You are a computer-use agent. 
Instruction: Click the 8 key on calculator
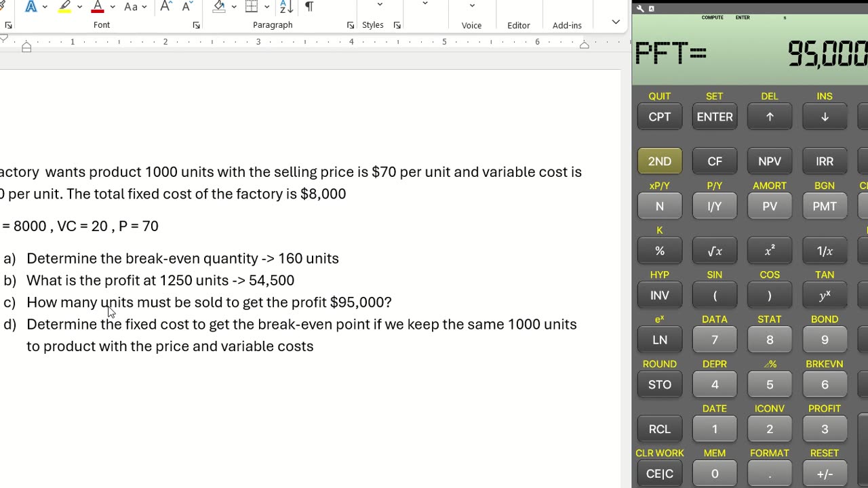coord(770,340)
